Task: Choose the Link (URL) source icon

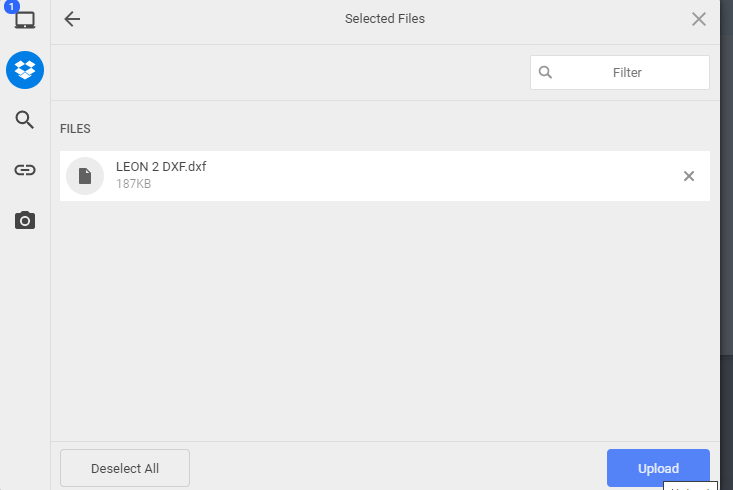Action: 25,170
